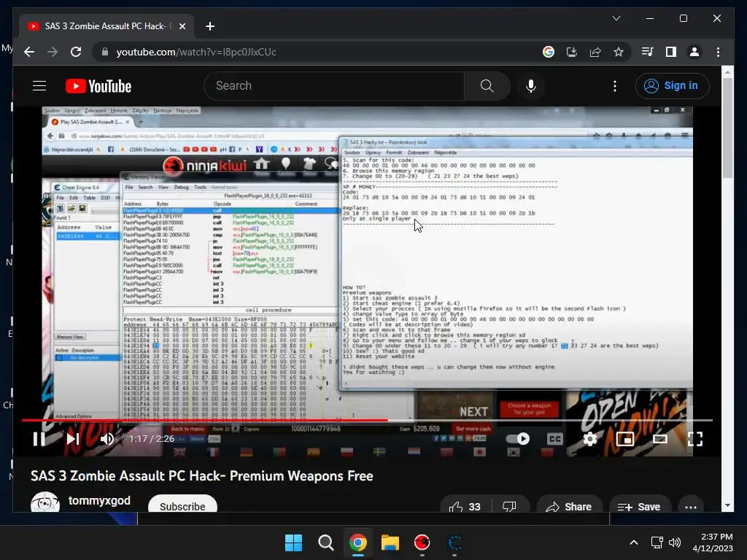
Task: Open a new Chrome tab
Action: 209,26
